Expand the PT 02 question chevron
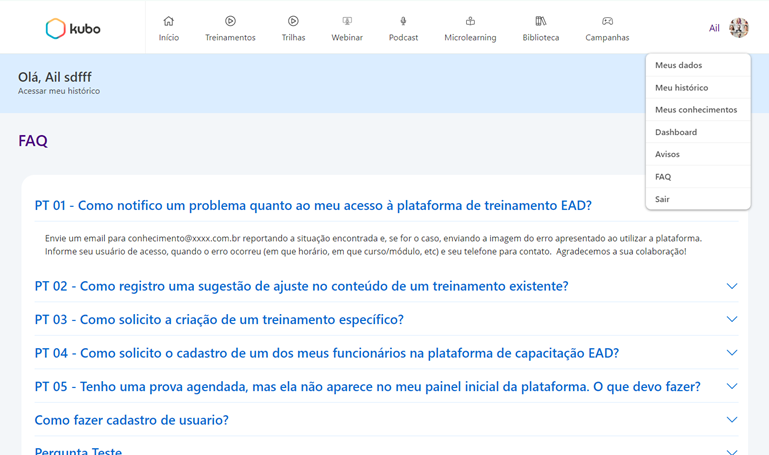This screenshot has height=455, width=769. click(731, 286)
